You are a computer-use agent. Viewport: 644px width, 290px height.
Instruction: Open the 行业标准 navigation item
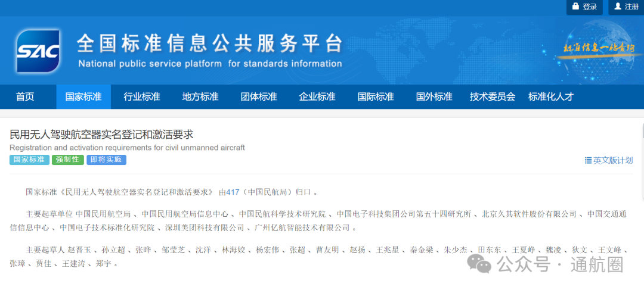point(142,97)
